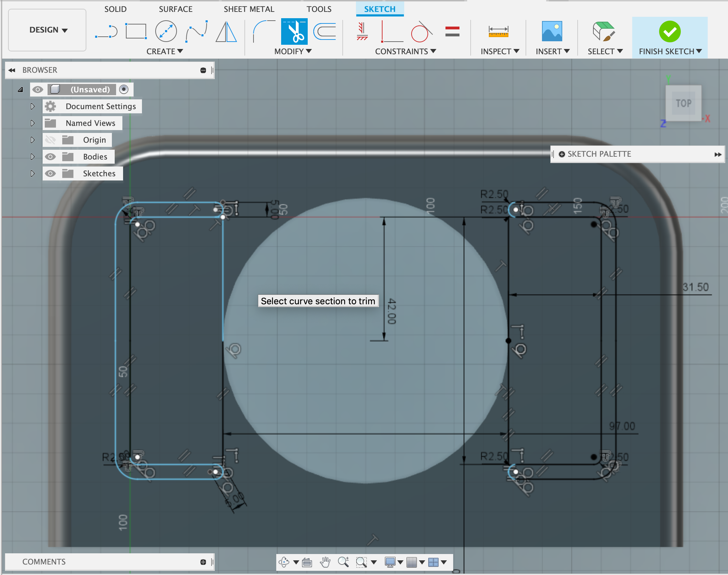
Task: Click the Offset tool icon
Action: (324, 31)
